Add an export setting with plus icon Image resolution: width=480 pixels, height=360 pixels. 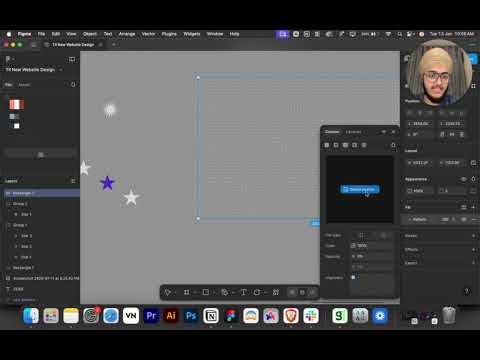click(473, 263)
